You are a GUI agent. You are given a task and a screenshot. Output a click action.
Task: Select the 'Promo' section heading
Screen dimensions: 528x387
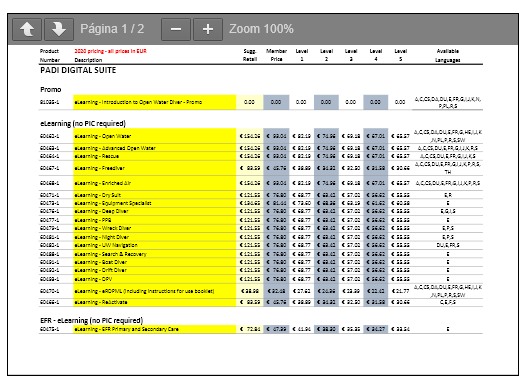[x=51, y=90]
